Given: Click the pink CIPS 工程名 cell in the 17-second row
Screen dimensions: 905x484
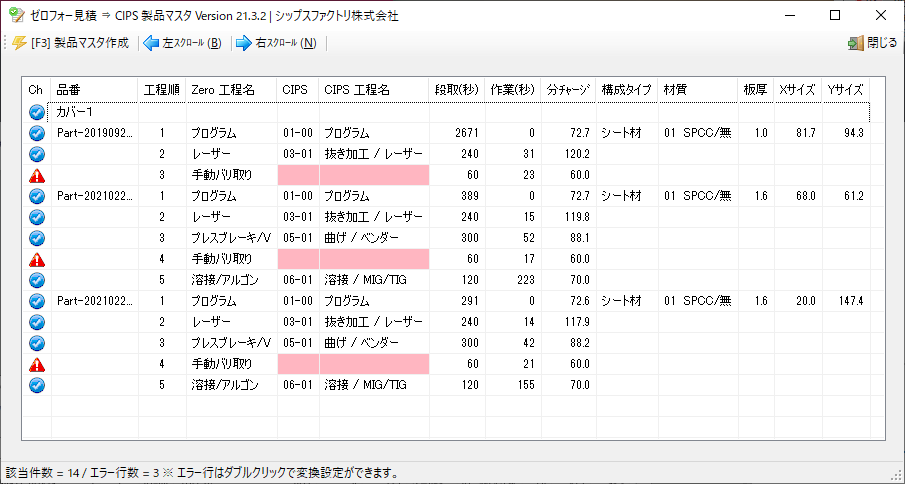Looking at the screenshot, I should pos(374,259).
